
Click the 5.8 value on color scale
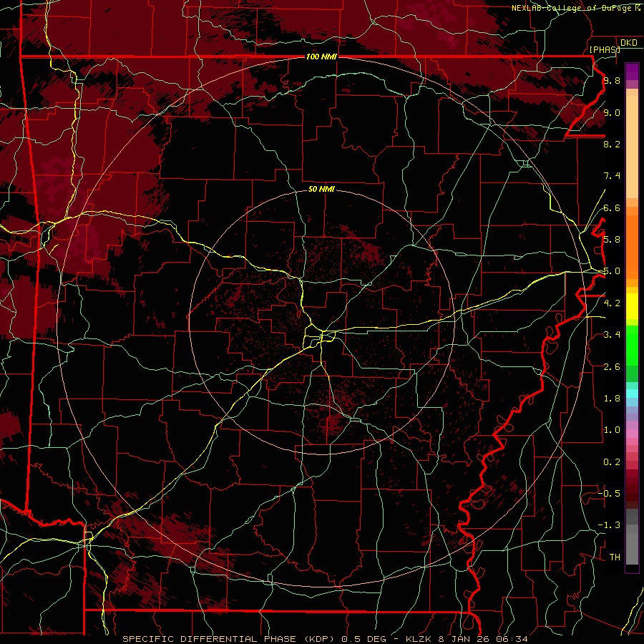tap(612, 240)
